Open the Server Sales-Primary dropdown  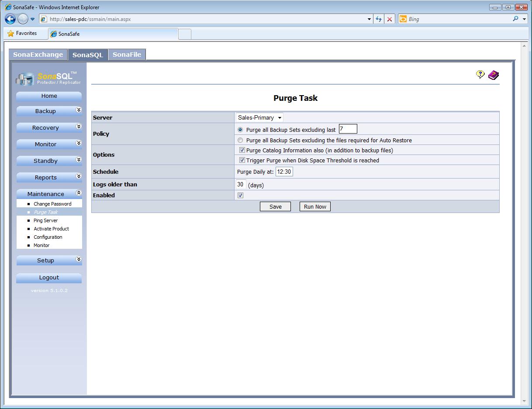tap(259, 117)
